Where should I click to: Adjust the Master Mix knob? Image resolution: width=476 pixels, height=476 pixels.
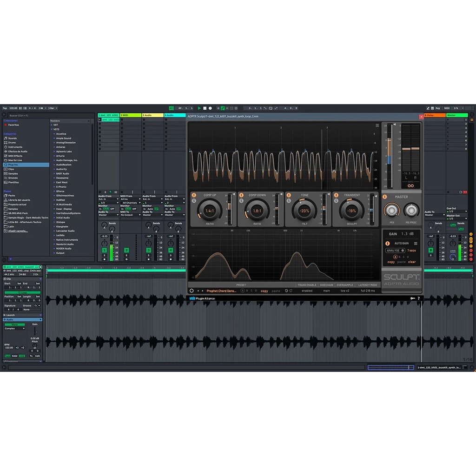coord(391,210)
